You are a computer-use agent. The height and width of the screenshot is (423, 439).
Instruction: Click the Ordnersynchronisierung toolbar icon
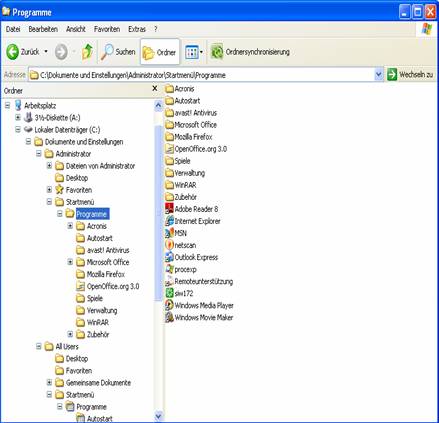(217, 52)
